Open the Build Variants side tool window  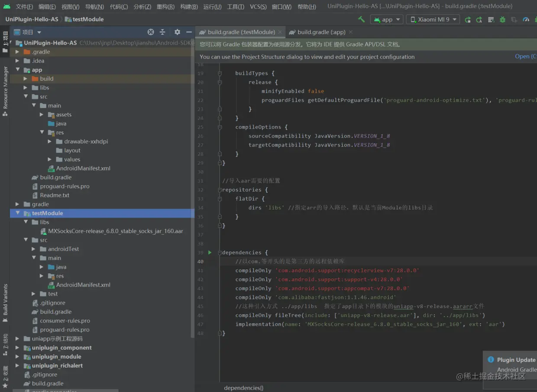coord(5,303)
